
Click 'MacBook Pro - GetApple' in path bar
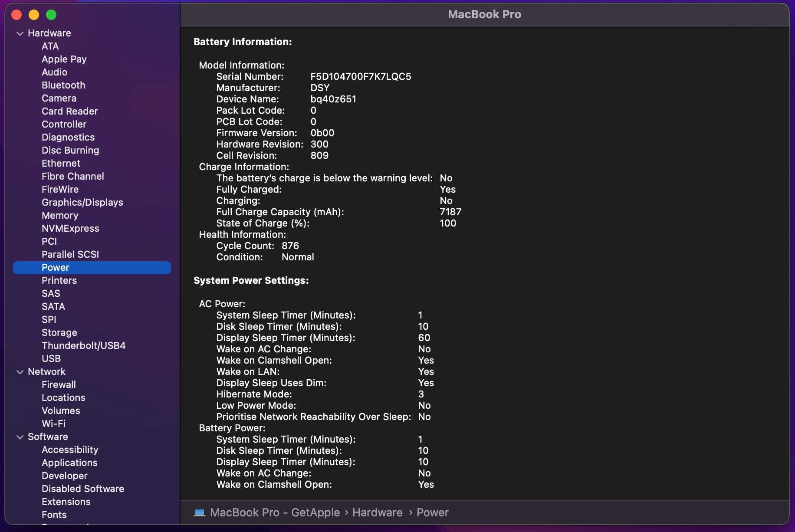pyautogui.click(x=275, y=512)
